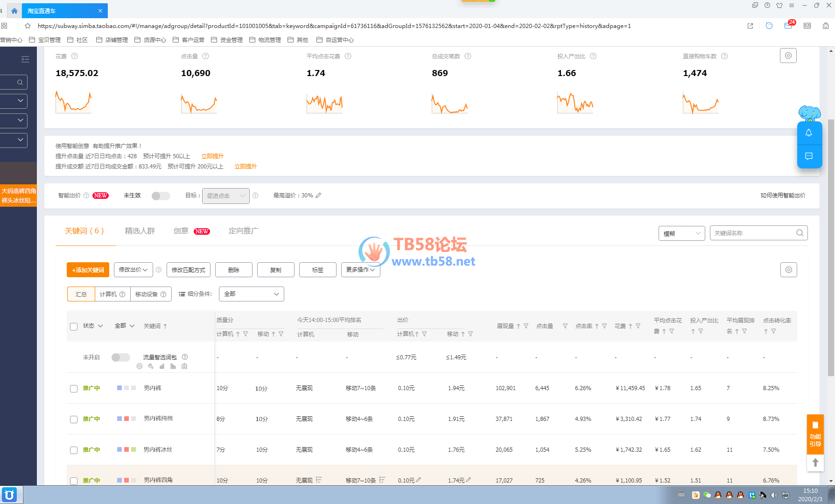Click 修改匹配方式 button
This screenshot has width=835, height=504.
point(189,270)
